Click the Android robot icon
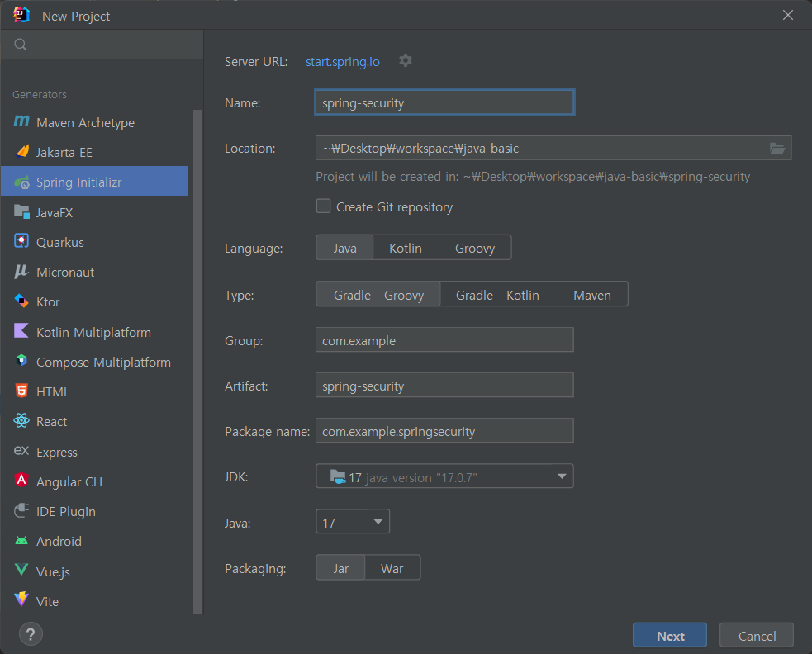Viewport: 812px width, 654px height. point(21,540)
